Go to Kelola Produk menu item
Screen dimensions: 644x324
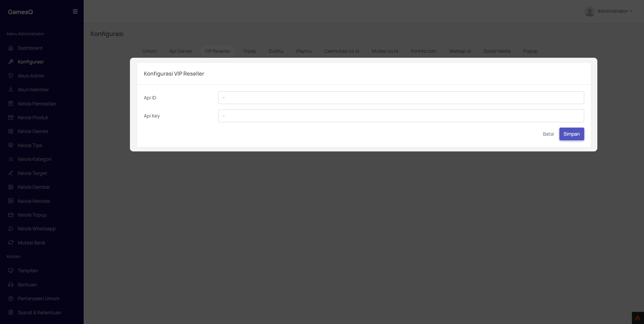33,118
